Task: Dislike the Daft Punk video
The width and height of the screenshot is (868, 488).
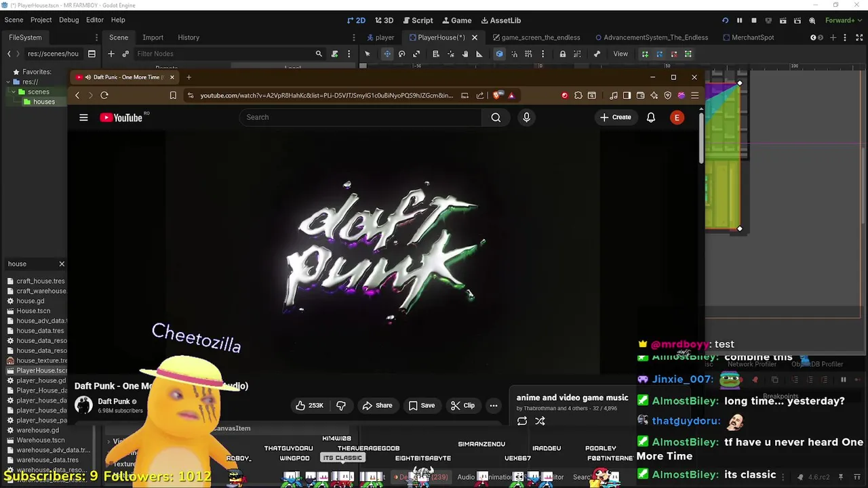Action: click(341, 405)
